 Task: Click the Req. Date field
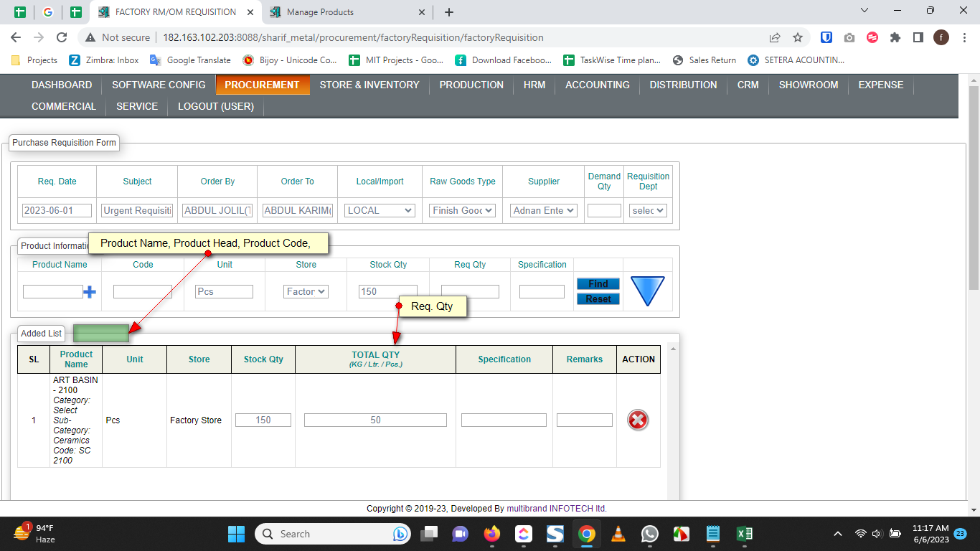pos(57,210)
